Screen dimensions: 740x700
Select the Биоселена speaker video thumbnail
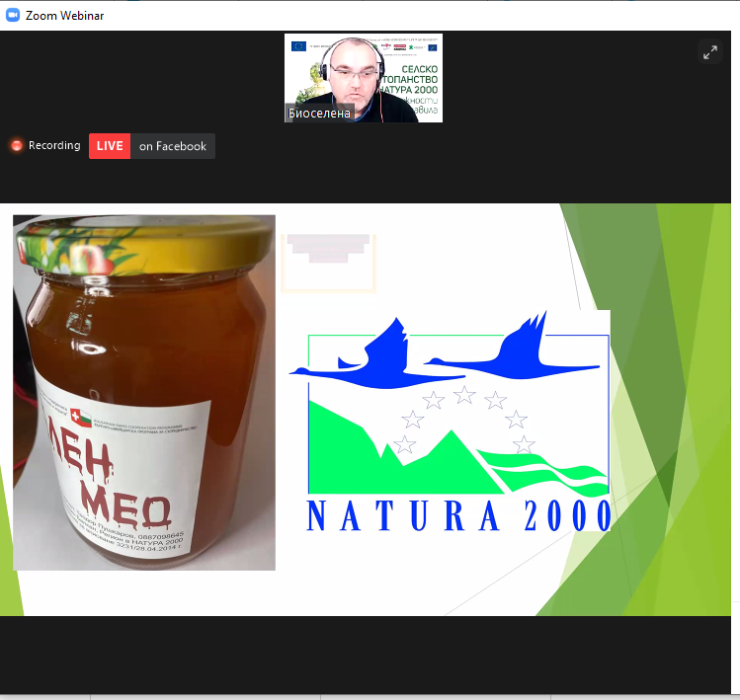point(364,78)
